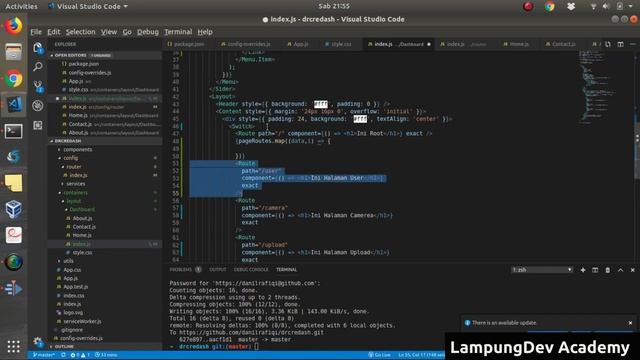This screenshot has height=360, width=640.
Task: Maximize the terminal panel with chevron up
Action: (x=620, y=270)
